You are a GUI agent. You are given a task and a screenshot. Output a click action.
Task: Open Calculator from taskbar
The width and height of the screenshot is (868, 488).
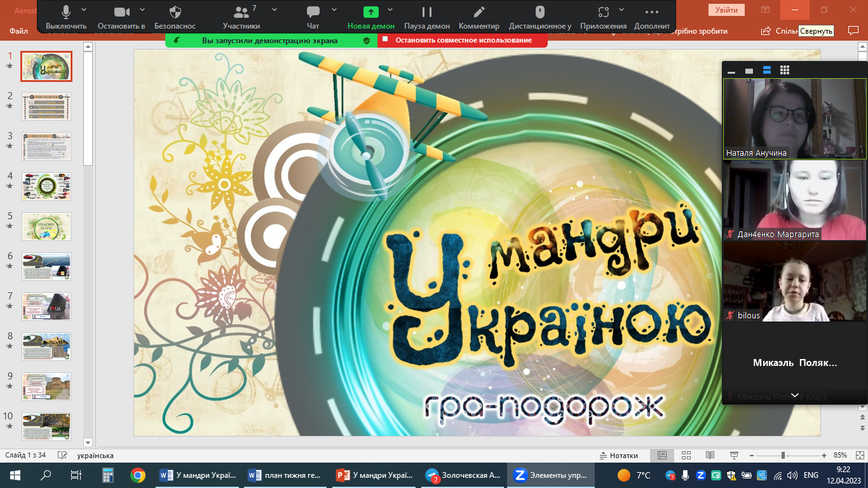[107, 475]
